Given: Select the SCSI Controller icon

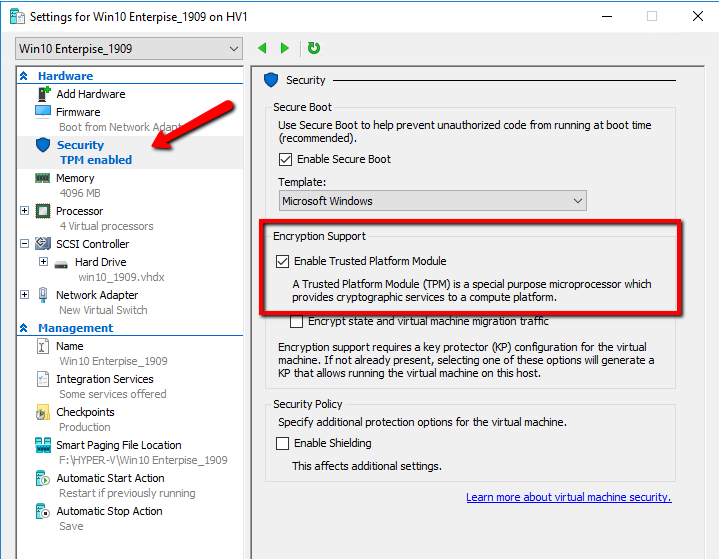Looking at the screenshot, I should click(43, 244).
